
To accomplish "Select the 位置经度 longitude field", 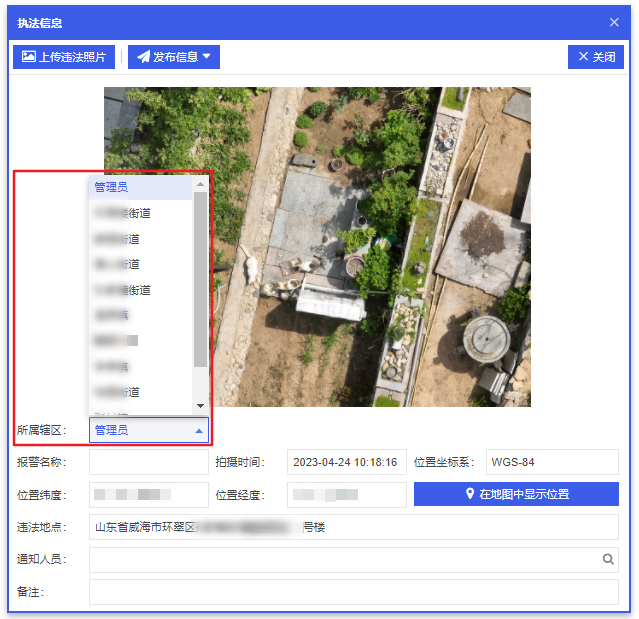I will (346, 495).
